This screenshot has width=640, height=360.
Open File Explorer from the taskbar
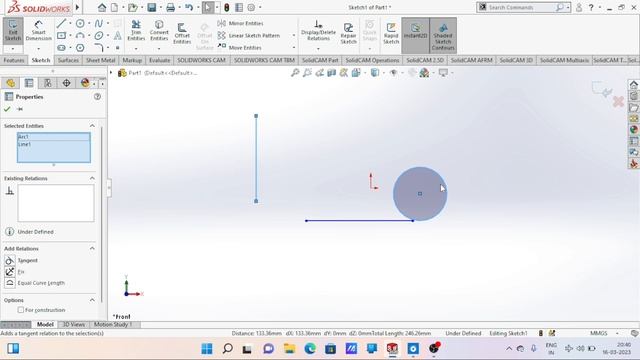(x=289, y=349)
